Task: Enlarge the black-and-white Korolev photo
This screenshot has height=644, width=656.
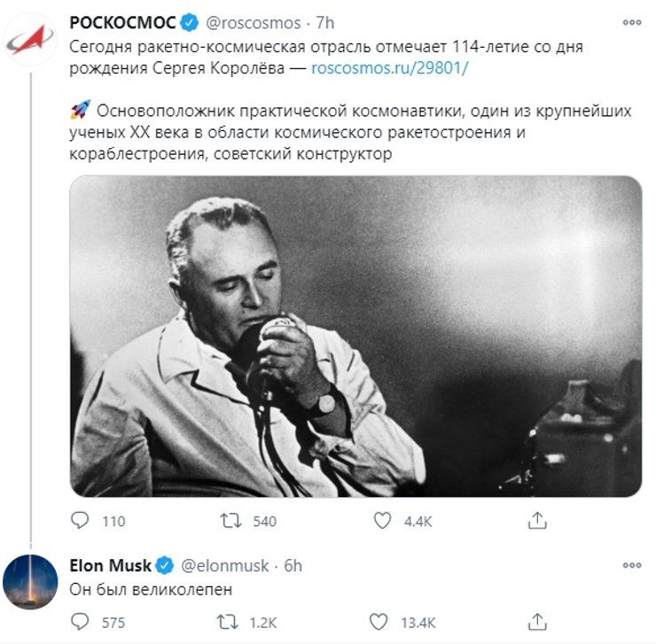Action: click(x=355, y=335)
